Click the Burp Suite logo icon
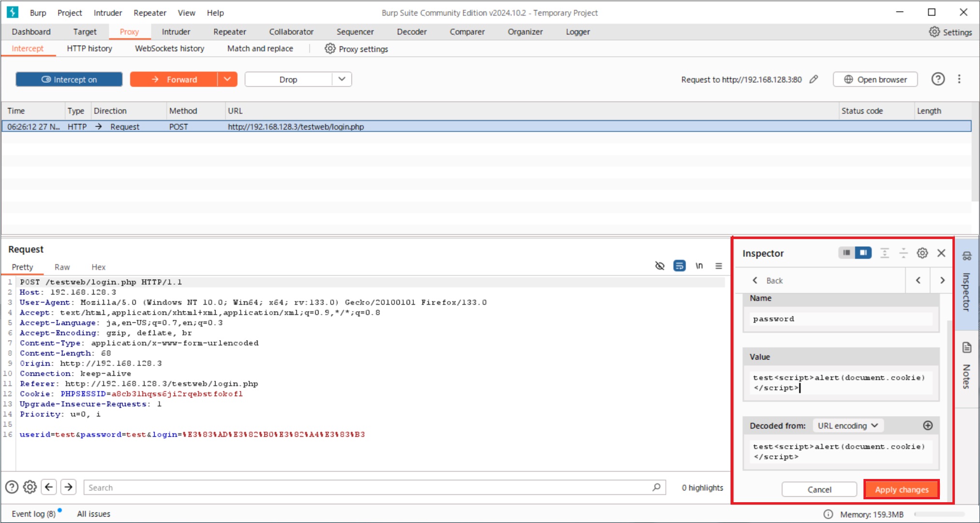Screen dimensions: 980x523 (x=13, y=12)
